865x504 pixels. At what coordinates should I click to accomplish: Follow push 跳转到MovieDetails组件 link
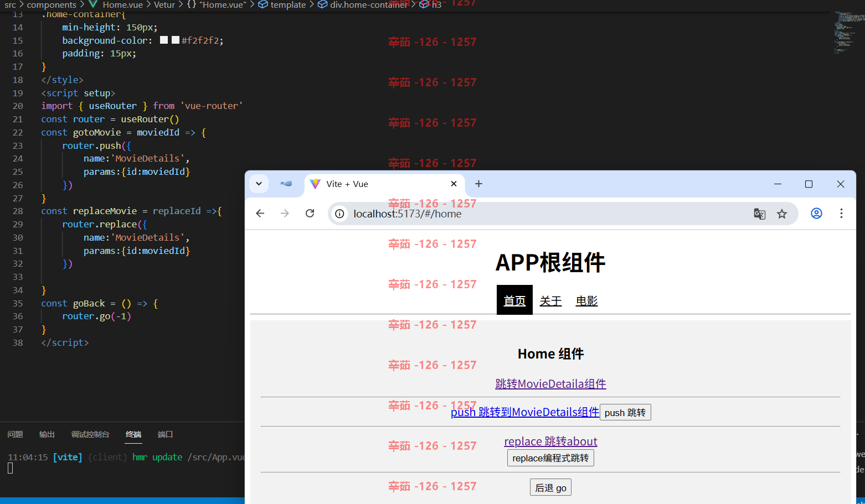pyautogui.click(x=525, y=412)
